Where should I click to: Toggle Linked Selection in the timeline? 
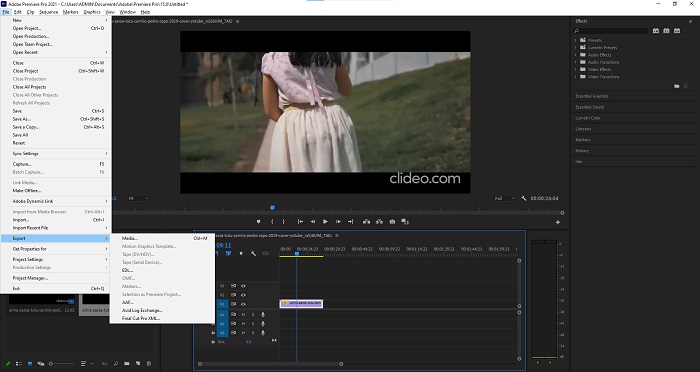tap(228, 253)
